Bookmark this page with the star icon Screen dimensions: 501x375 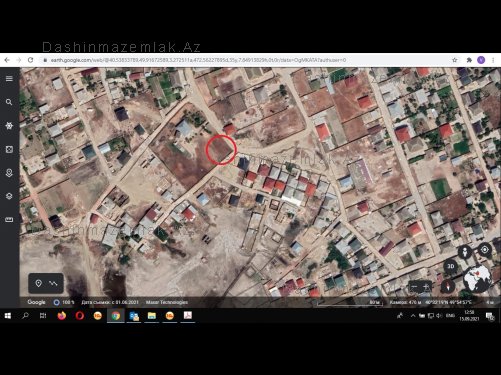coord(455,60)
